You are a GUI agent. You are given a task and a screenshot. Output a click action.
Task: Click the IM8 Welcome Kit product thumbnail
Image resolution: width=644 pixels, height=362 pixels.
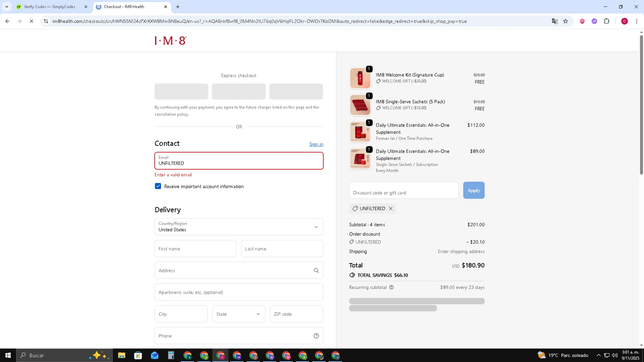click(360, 78)
